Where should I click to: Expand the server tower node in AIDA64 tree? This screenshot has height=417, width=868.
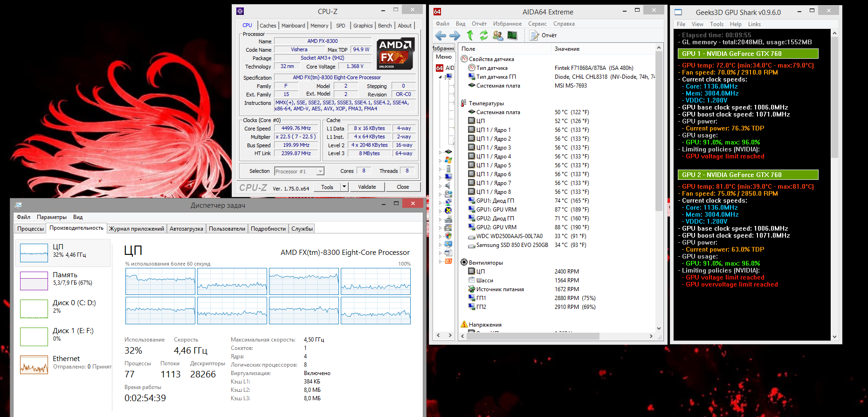pos(440,169)
